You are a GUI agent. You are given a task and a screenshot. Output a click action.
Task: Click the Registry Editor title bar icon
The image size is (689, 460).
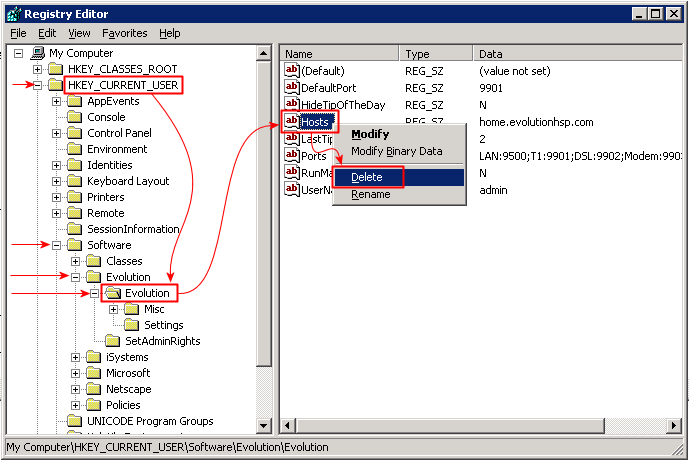pos(12,14)
